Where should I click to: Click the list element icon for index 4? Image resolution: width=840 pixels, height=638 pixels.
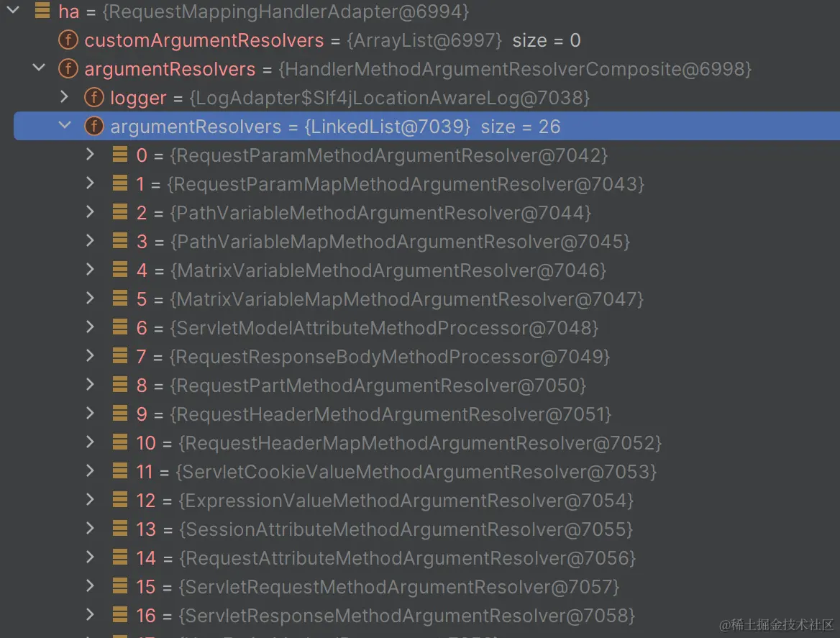pyautogui.click(x=120, y=270)
